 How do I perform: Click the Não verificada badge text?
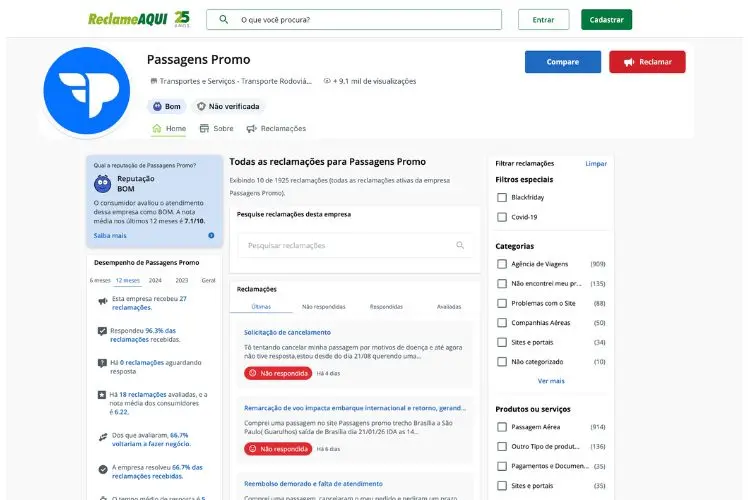click(234, 106)
